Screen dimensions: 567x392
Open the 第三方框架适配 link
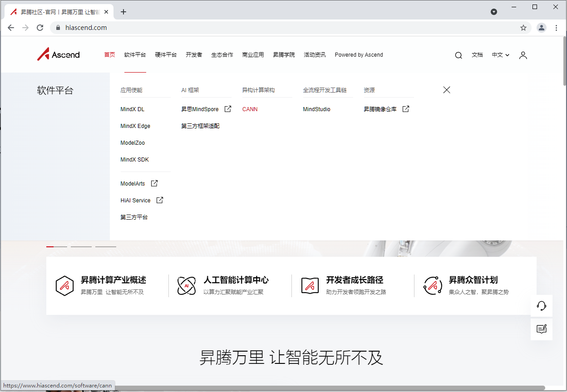pos(200,126)
